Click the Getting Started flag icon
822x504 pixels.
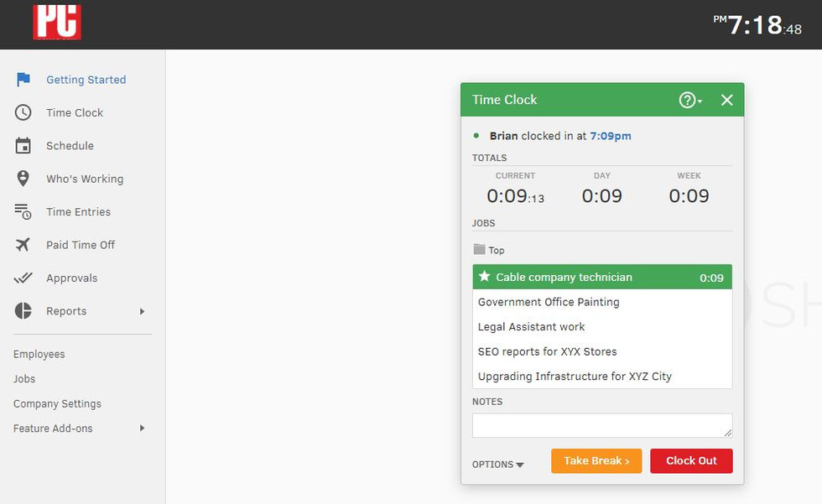pyautogui.click(x=23, y=80)
